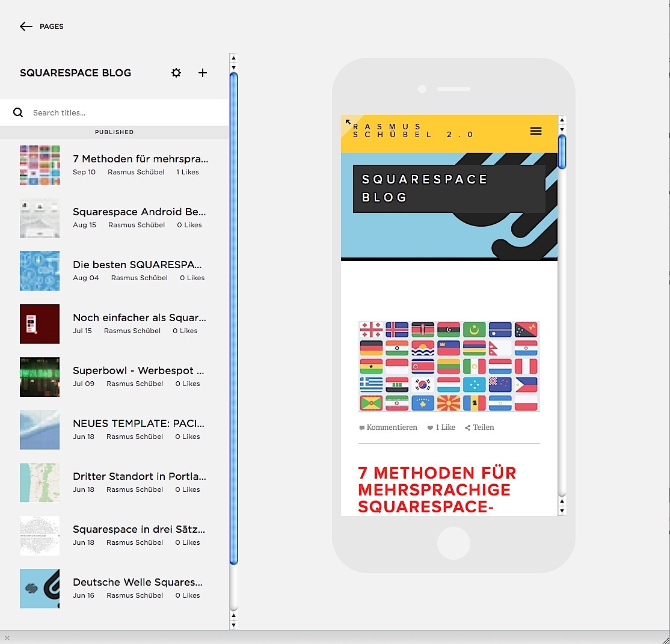Click the flags image in mobile preview
The height and width of the screenshot is (644, 670).
(x=449, y=366)
